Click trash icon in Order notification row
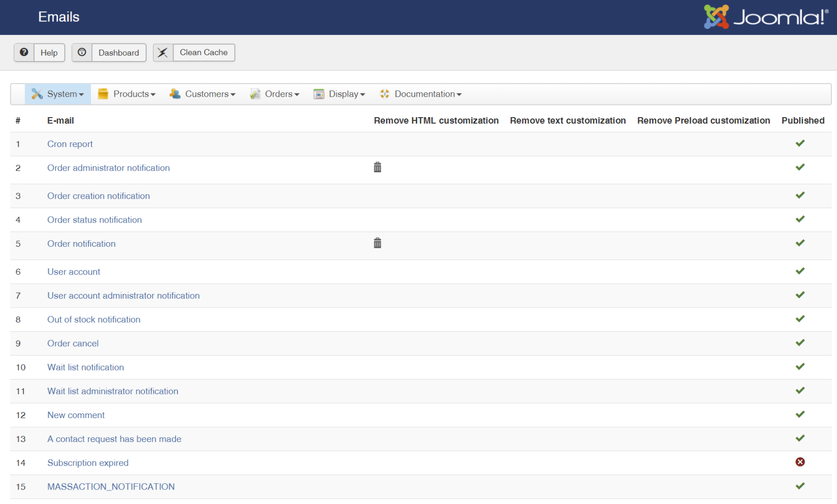Image resolution: width=837 pixels, height=504 pixels. click(378, 243)
